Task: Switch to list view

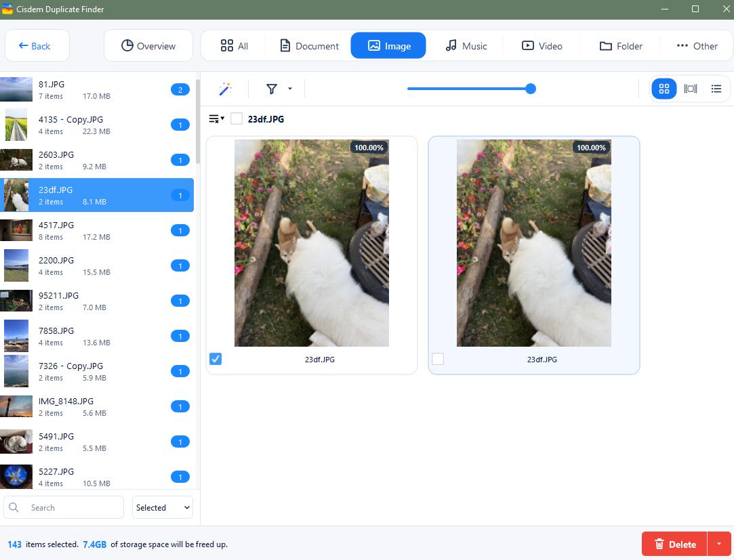Action: (716, 89)
